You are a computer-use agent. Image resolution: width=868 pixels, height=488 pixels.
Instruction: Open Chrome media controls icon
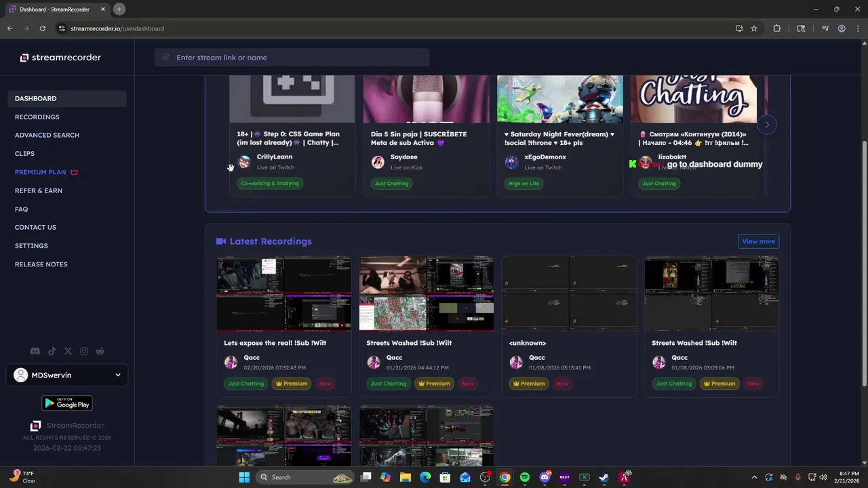(825, 28)
